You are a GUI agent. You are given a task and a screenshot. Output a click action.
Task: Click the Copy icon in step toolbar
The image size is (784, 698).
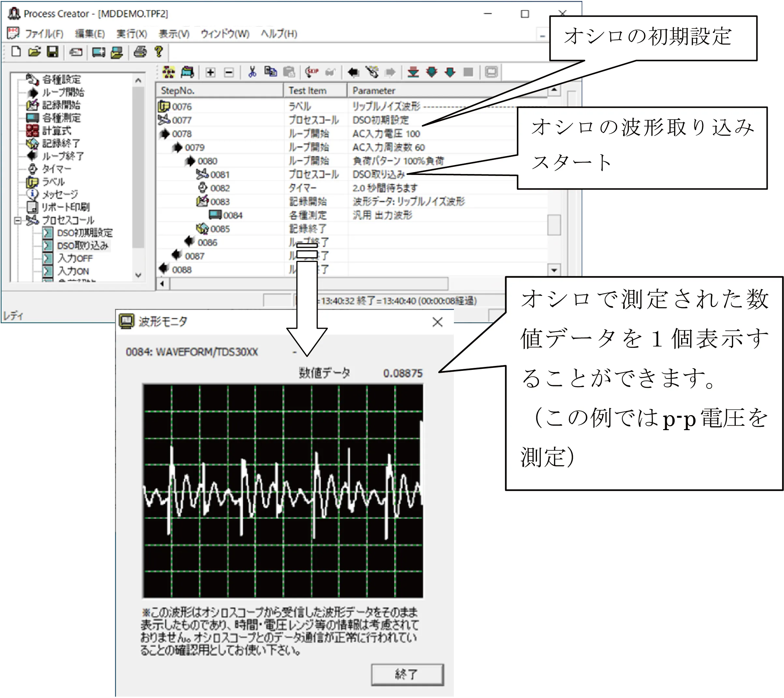(270, 72)
